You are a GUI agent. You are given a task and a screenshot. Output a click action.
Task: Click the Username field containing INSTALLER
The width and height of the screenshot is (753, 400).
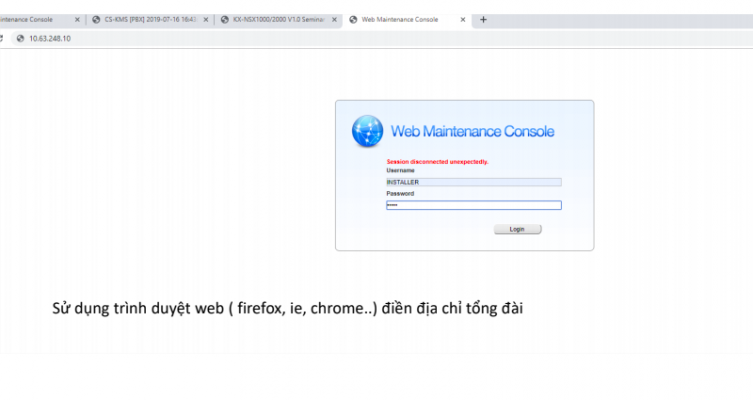[x=473, y=182]
